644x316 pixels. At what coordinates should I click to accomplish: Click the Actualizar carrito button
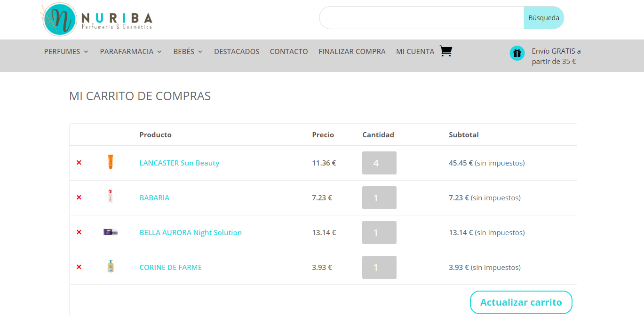[521, 302]
